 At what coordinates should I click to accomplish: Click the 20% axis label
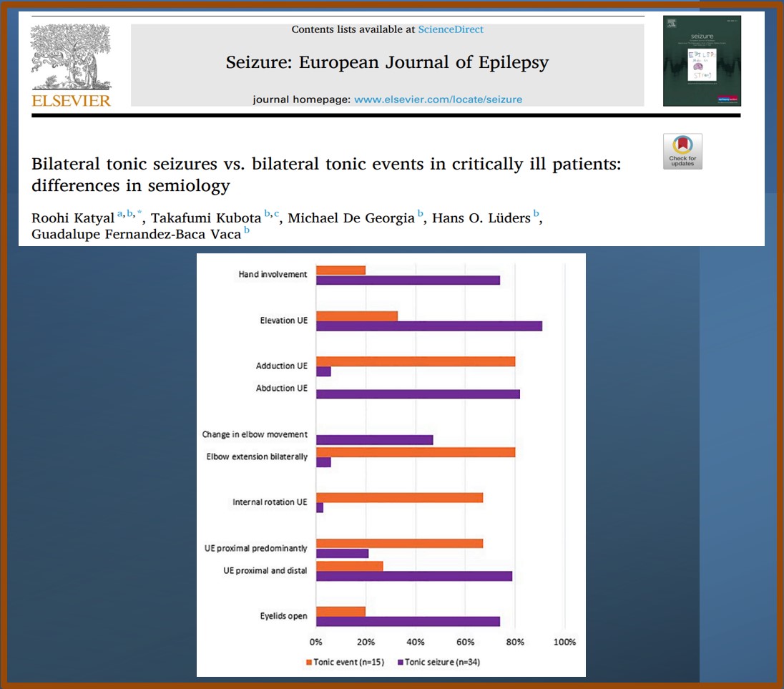[x=366, y=642]
